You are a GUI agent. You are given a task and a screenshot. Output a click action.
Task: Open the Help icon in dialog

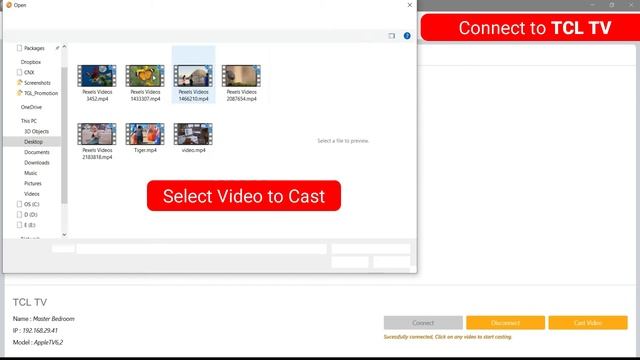click(x=407, y=36)
